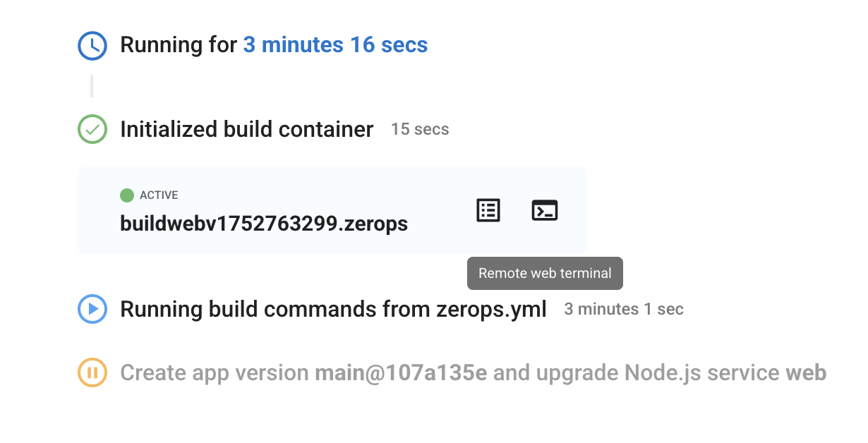This screenshot has width=868, height=443.
Task: Click the orange pause step icon
Action: 92,372
